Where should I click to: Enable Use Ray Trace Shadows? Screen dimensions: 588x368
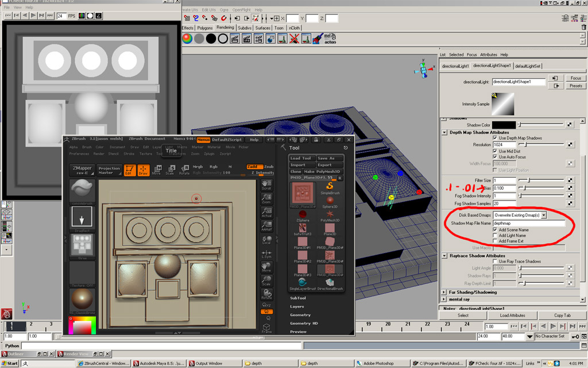pyautogui.click(x=496, y=262)
